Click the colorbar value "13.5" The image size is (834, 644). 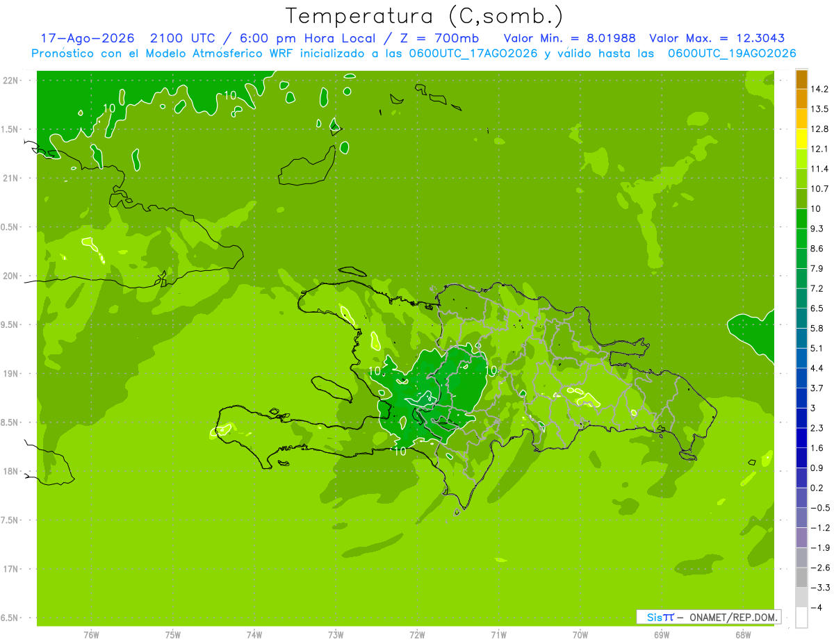pos(820,109)
